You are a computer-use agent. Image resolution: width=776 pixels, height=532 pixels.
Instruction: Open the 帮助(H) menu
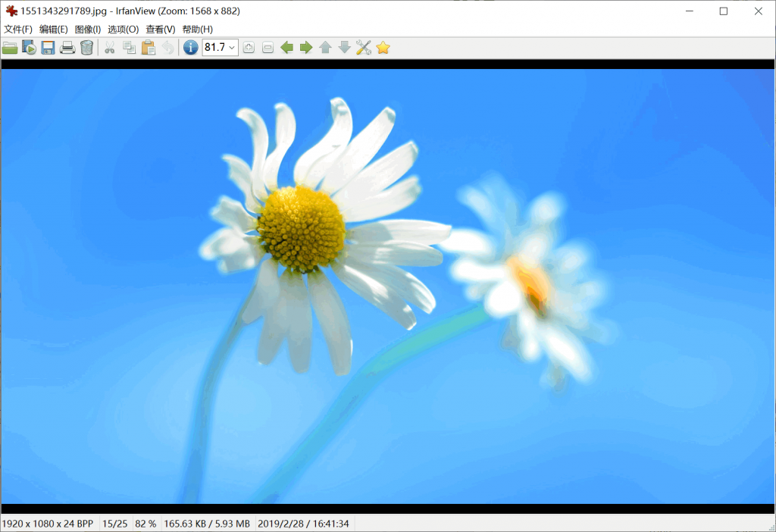[198, 30]
